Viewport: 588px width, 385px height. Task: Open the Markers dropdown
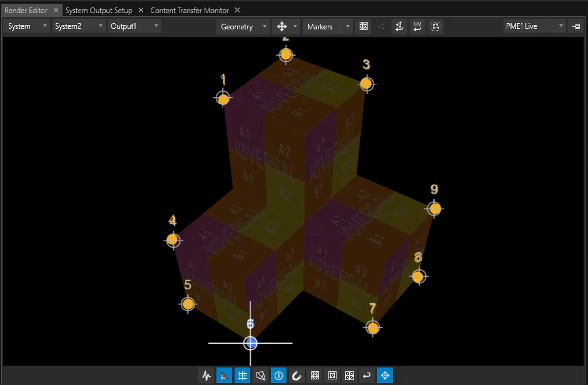pos(327,26)
